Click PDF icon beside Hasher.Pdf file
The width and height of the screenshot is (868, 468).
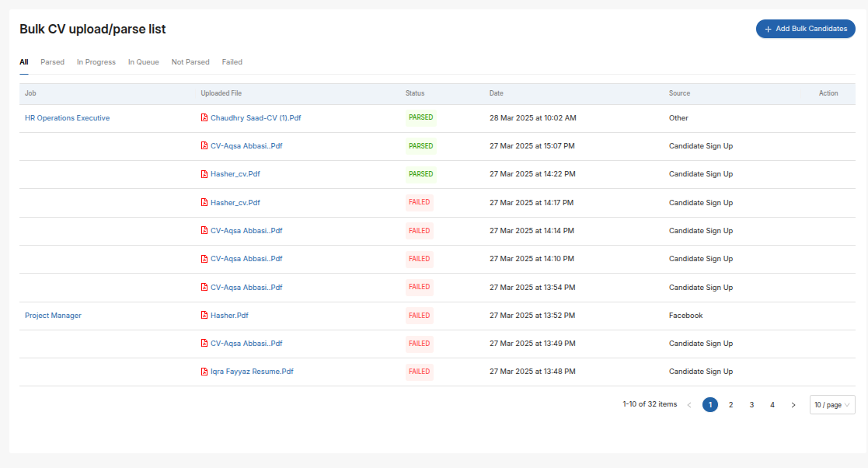coord(204,315)
